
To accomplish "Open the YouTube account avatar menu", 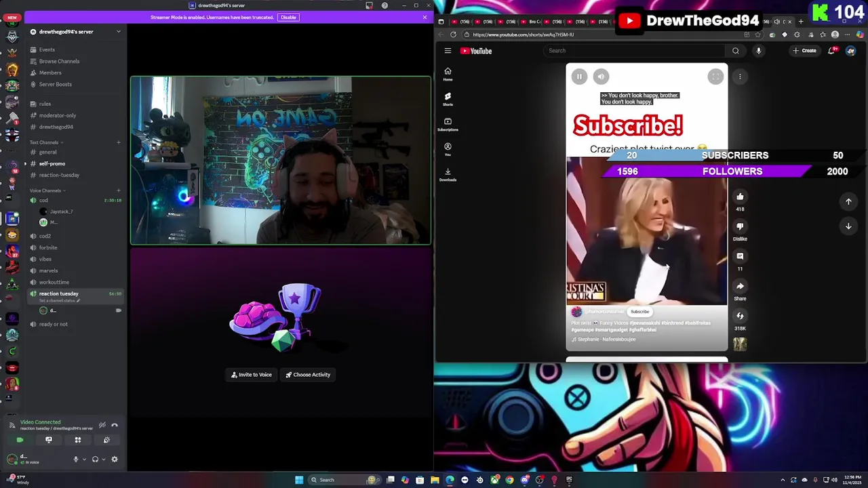I will pyautogui.click(x=850, y=51).
